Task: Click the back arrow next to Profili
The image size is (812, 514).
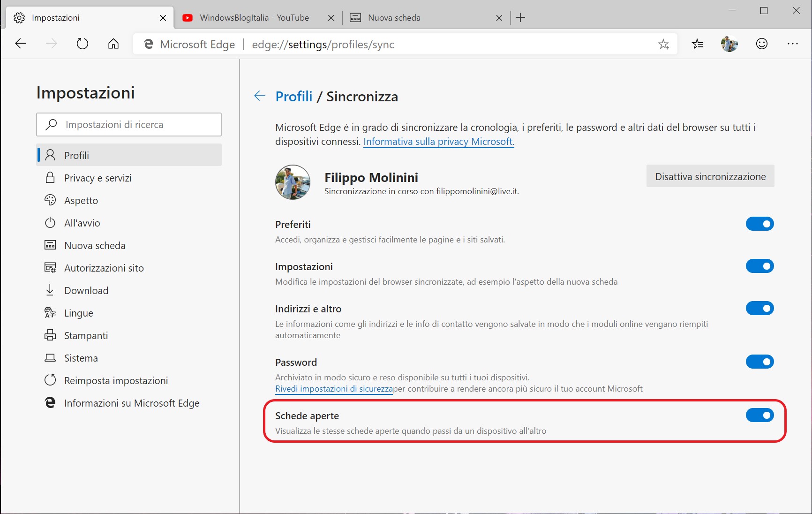Action: pyautogui.click(x=260, y=96)
